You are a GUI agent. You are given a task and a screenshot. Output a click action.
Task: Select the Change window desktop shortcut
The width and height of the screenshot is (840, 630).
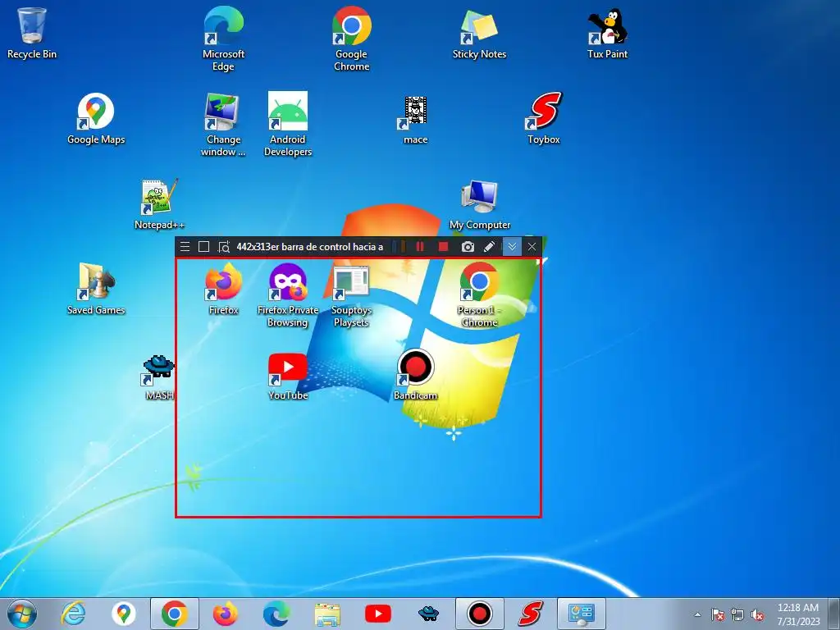click(223, 125)
